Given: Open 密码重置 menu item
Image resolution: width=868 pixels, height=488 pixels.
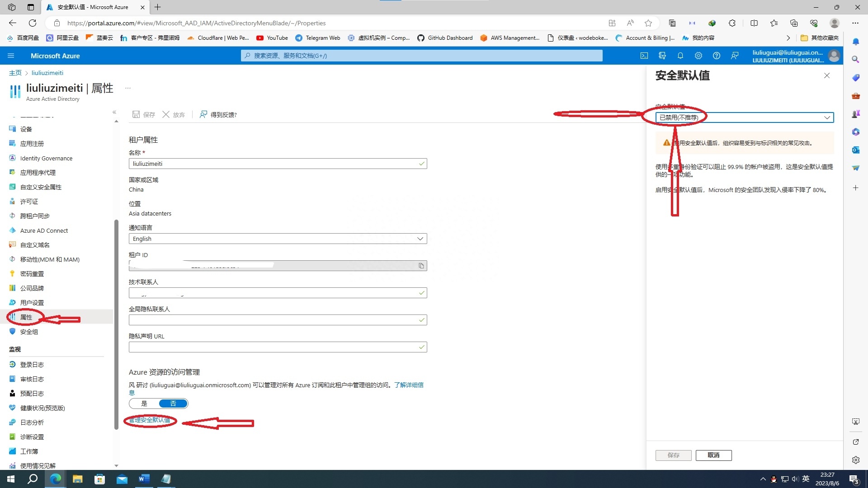Looking at the screenshot, I should (x=32, y=274).
